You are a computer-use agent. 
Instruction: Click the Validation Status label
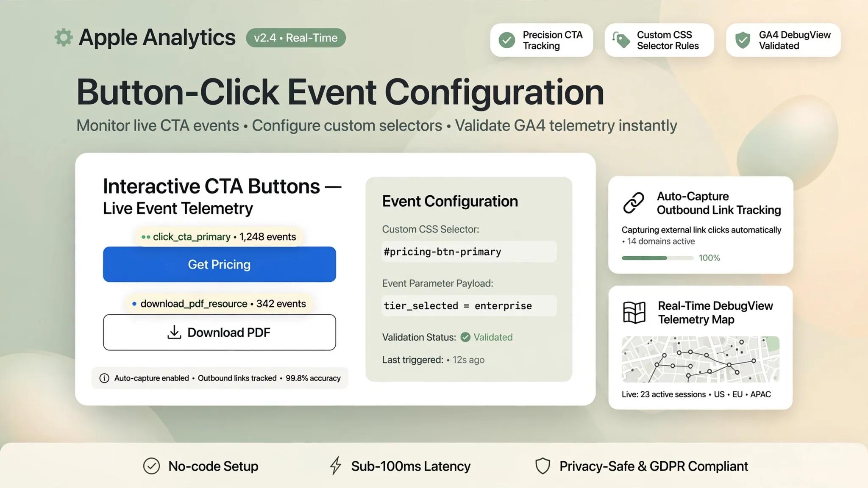pyautogui.click(x=419, y=337)
